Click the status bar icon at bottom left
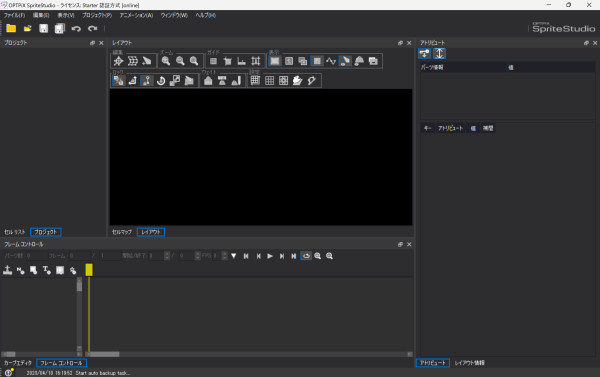Viewport: 600px width, 377px height. point(9,372)
